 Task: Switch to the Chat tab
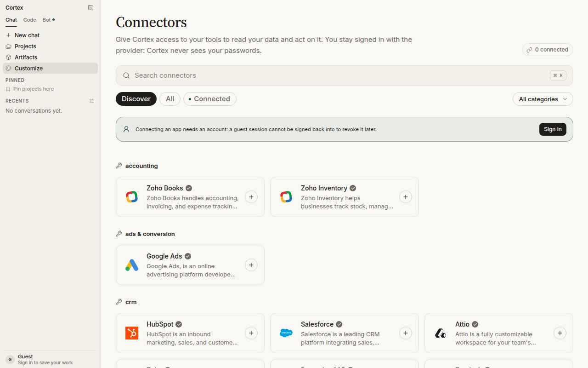[x=11, y=20]
